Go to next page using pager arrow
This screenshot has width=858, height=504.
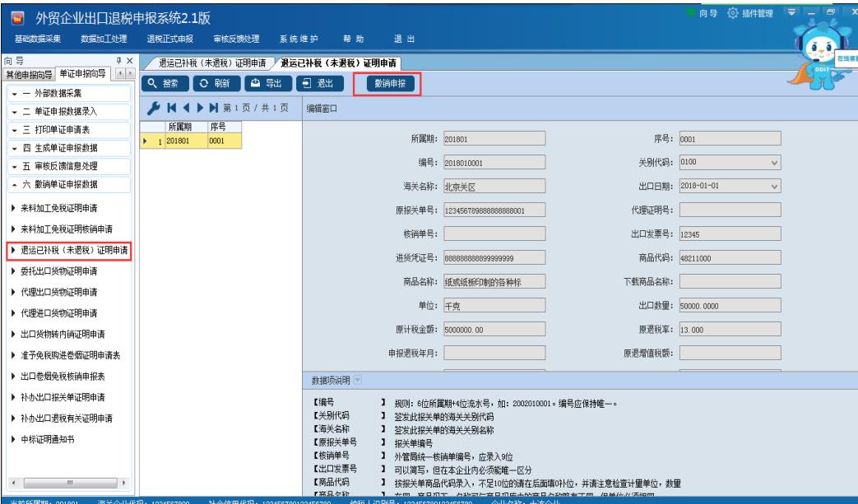(x=199, y=109)
